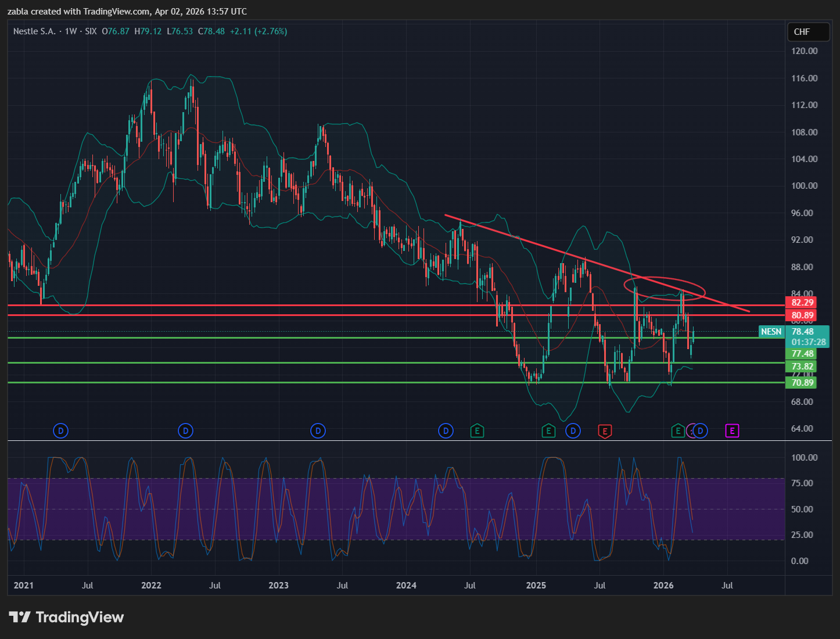Select the 2023 dividend D marker
Screen dimensions: 840x639
point(317,431)
